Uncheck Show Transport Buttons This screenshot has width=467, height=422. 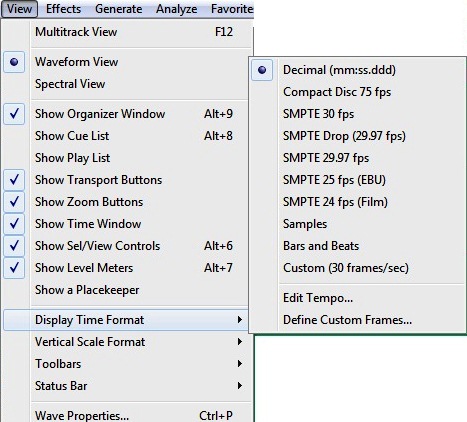point(126,180)
